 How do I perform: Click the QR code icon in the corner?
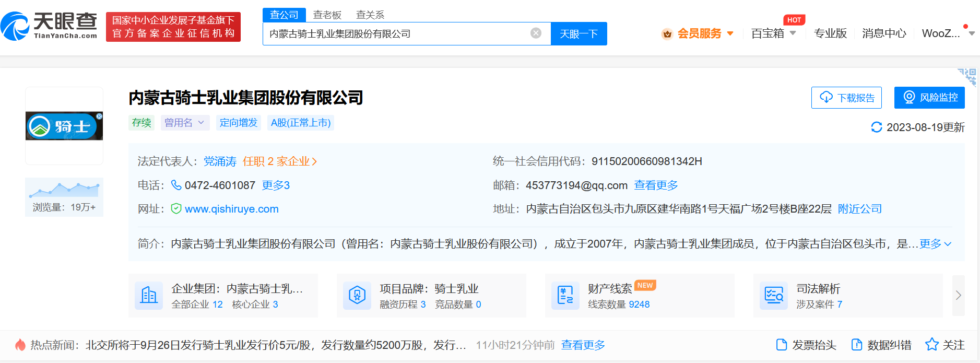[x=967, y=77]
